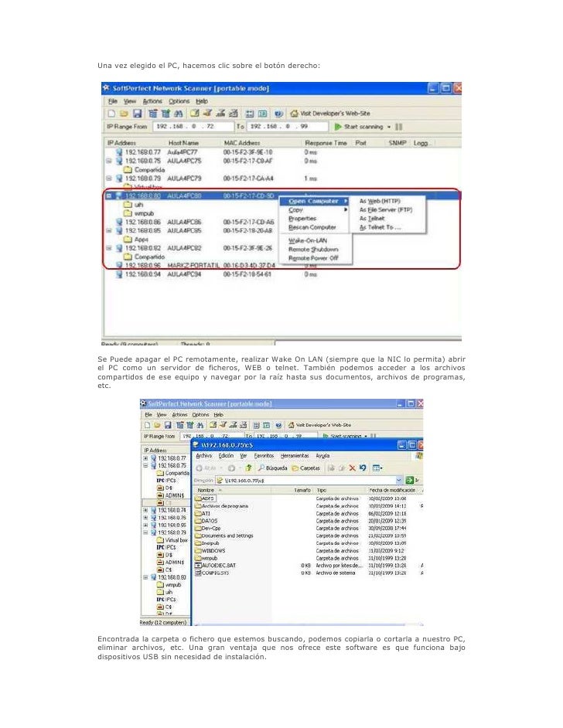This screenshot has height=728, width=563.
Task: Click Explorer's Atrás back button
Action: pos(206,468)
